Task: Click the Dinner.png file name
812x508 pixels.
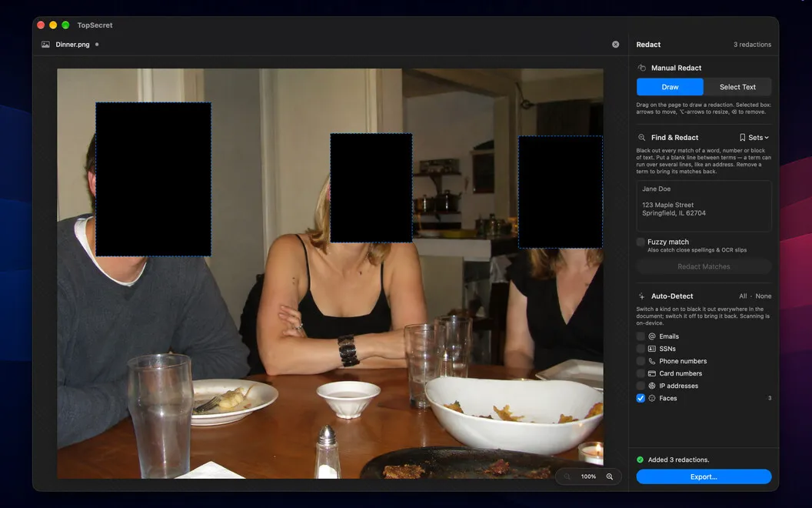Action: (x=72, y=45)
